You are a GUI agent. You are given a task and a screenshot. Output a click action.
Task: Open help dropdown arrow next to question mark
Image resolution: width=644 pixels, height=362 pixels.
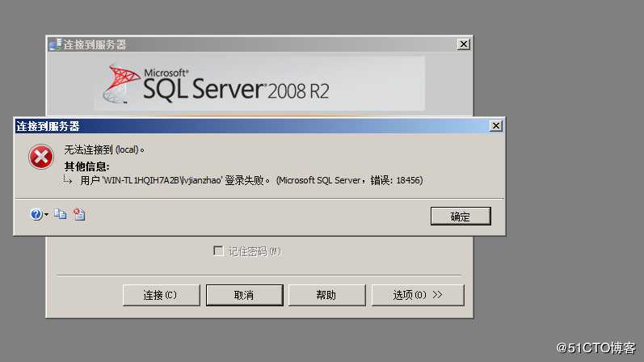(46, 214)
